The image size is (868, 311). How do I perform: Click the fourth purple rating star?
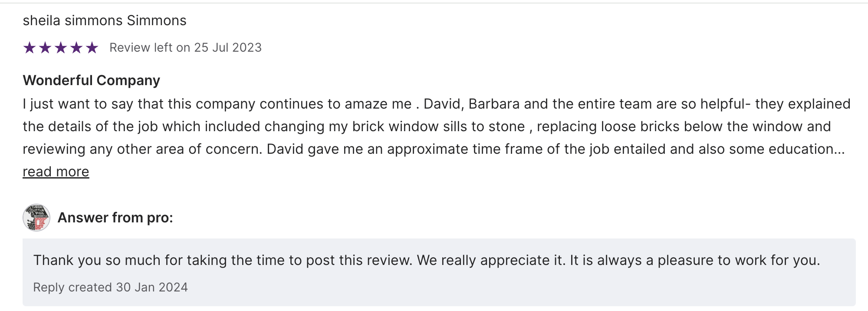click(76, 48)
